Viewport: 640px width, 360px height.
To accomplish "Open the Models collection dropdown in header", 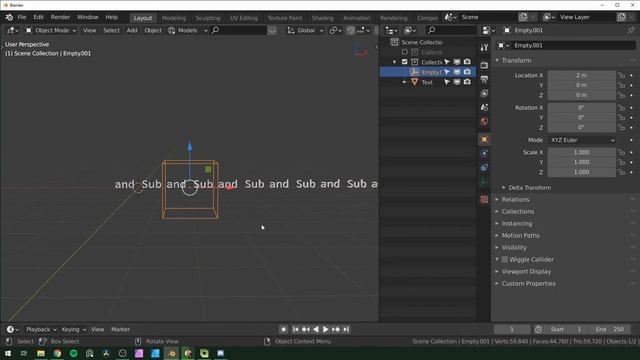I will click(188, 30).
